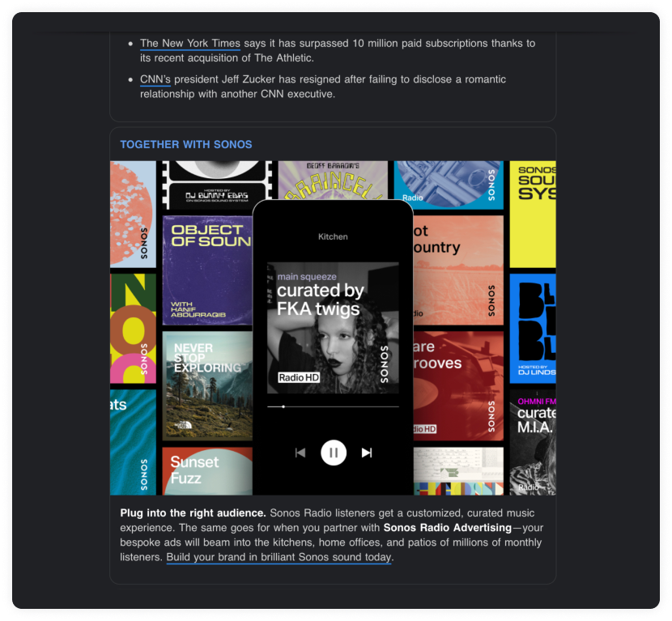Click the Geoff Barrow's Braincell cover
This screenshot has height=621, width=672.
click(333, 180)
